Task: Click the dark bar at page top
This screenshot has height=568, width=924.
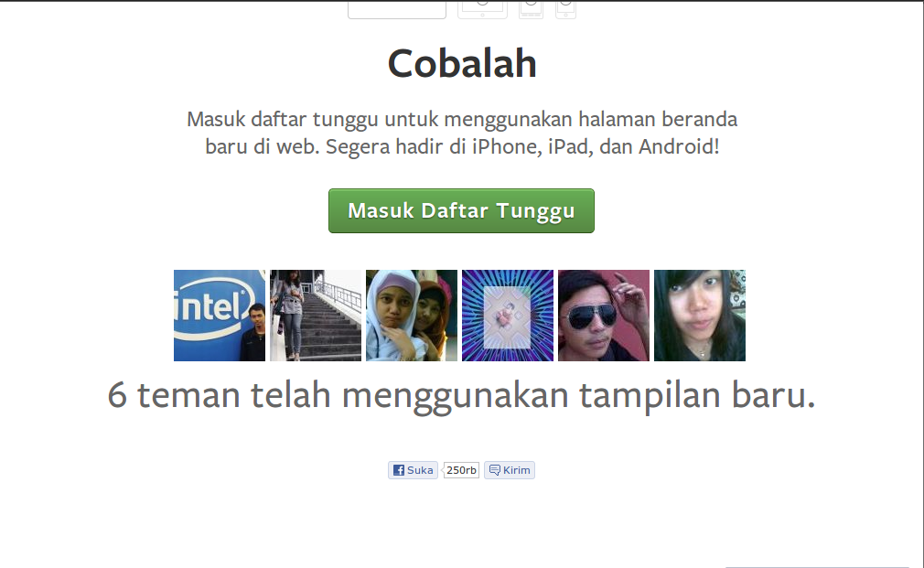Action: tap(462, 1)
